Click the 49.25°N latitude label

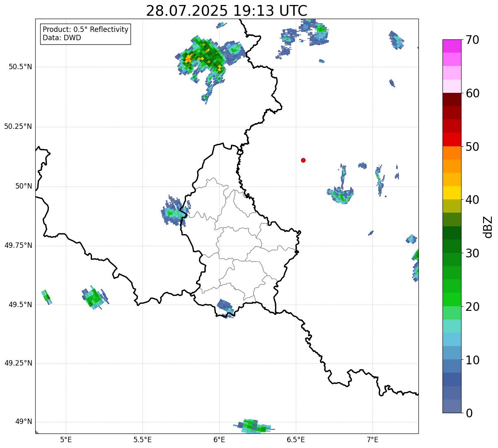18,363
